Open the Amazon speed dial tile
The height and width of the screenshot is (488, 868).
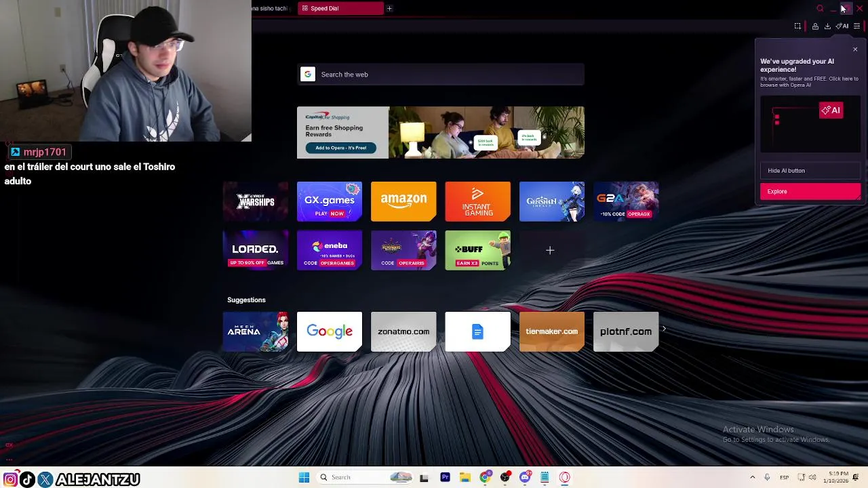pos(403,201)
